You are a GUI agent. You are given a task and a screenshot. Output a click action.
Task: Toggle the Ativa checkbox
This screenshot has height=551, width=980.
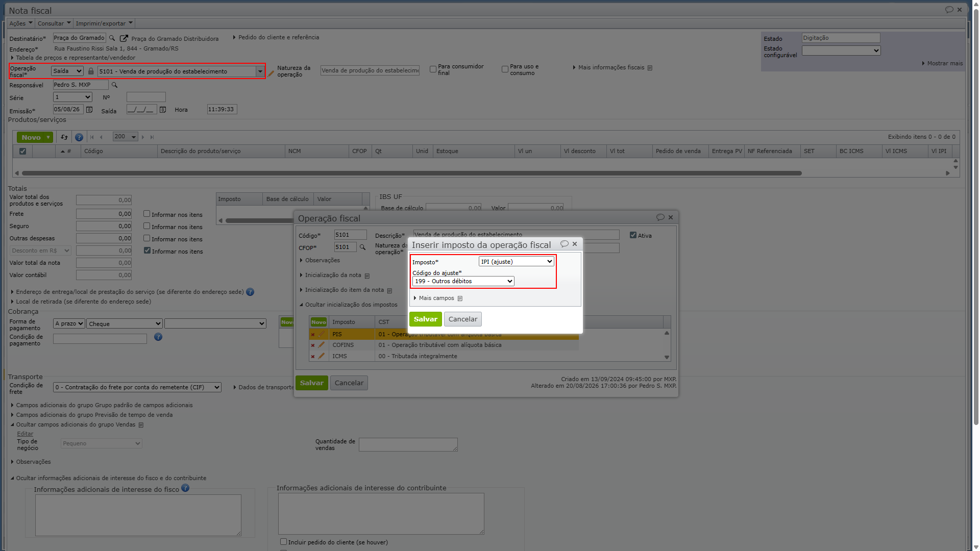(633, 235)
